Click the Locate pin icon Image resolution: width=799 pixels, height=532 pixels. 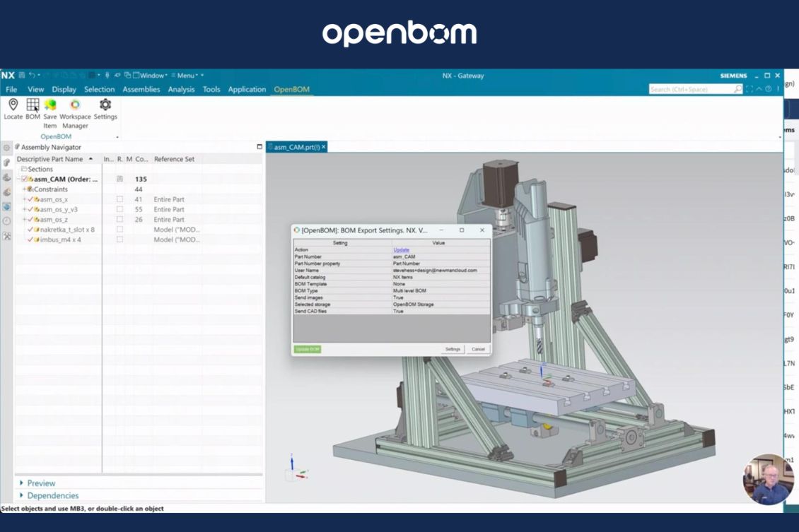click(13, 105)
